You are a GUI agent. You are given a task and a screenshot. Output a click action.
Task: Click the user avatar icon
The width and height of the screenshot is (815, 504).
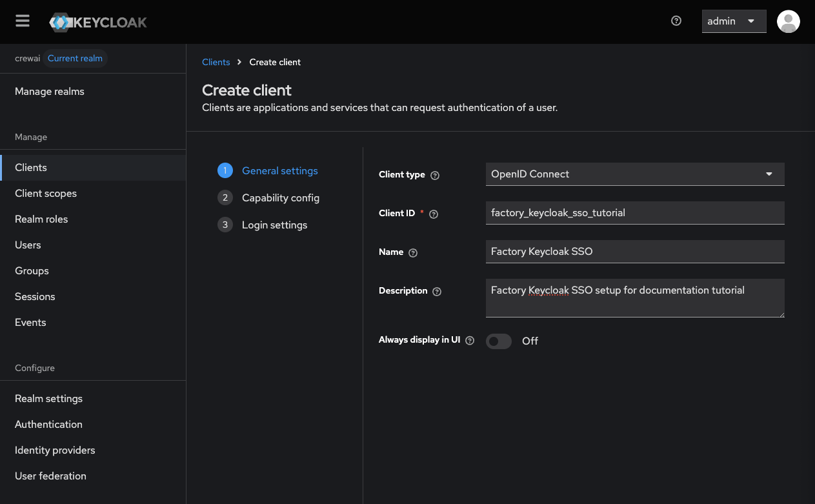coord(788,21)
